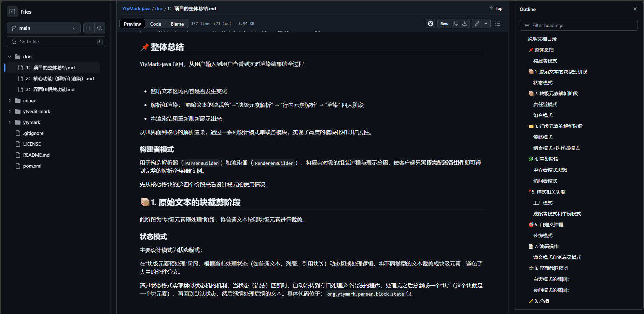Open the main branch dropdown
The height and width of the screenshot is (314, 644).
point(44,28)
